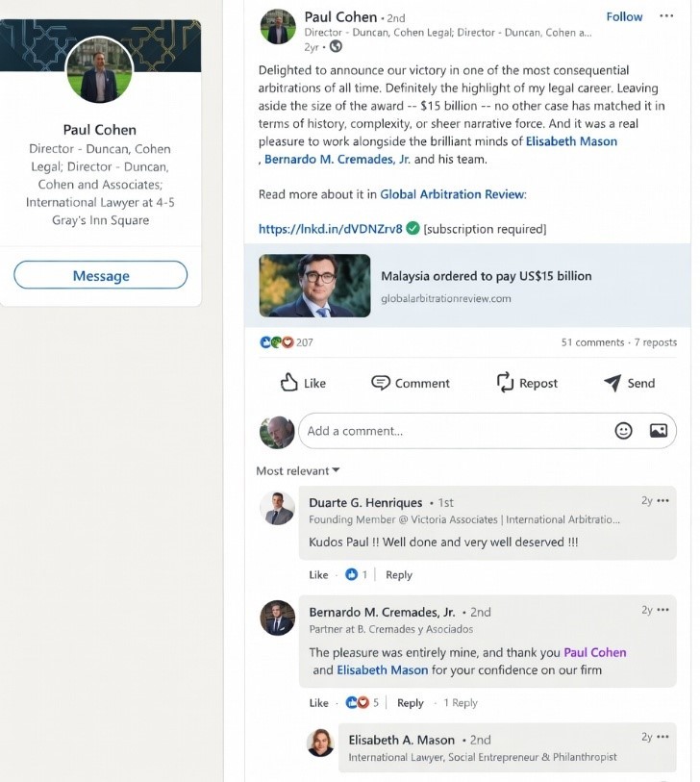Click the globe visibility icon under post author

point(336,46)
